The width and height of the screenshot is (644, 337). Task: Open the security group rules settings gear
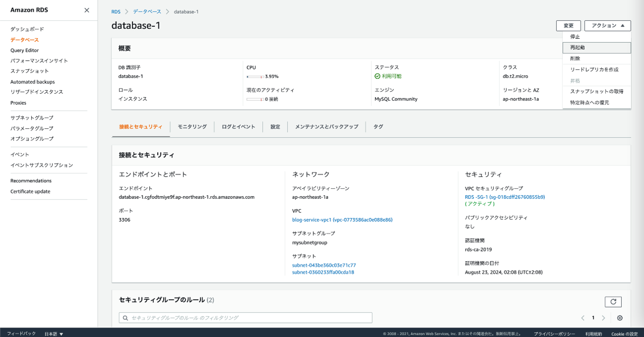click(x=620, y=318)
